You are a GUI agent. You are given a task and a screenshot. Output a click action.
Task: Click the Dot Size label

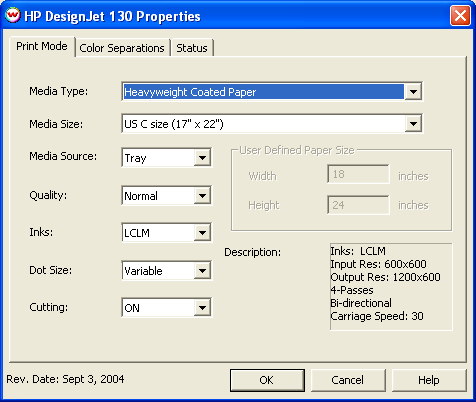coord(51,270)
